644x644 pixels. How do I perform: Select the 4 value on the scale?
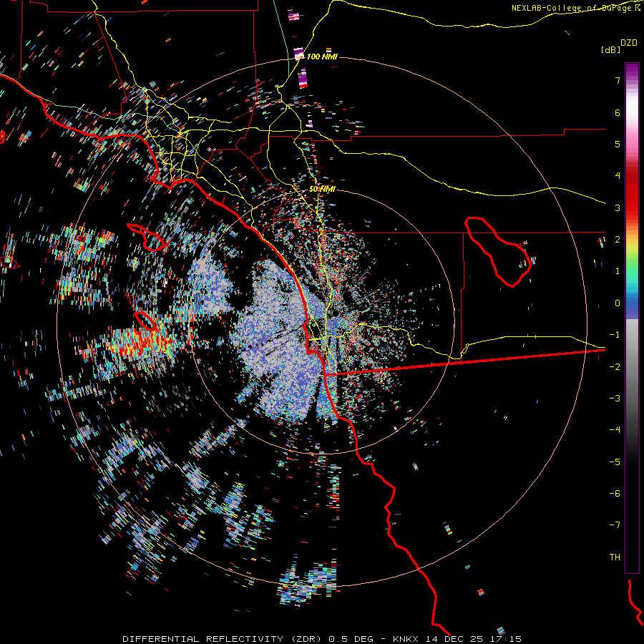pyautogui.click(x=618, y=176)
